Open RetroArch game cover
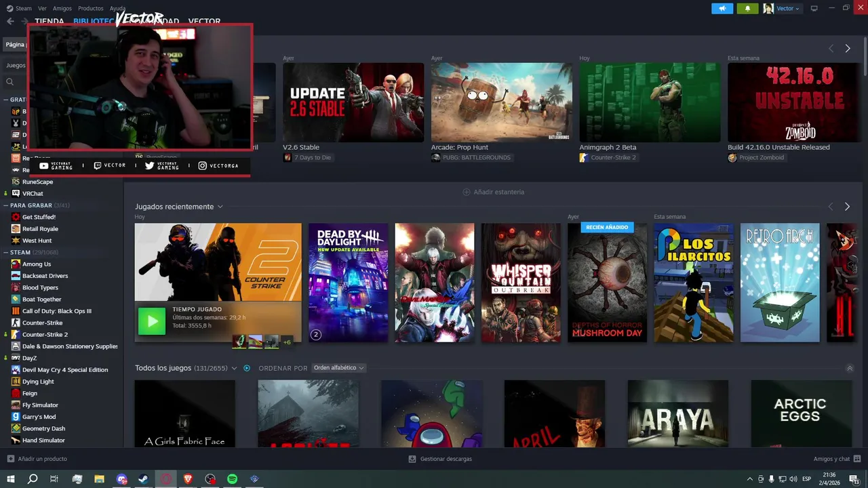This screenshot has height=488, width=868. [780, 283]
